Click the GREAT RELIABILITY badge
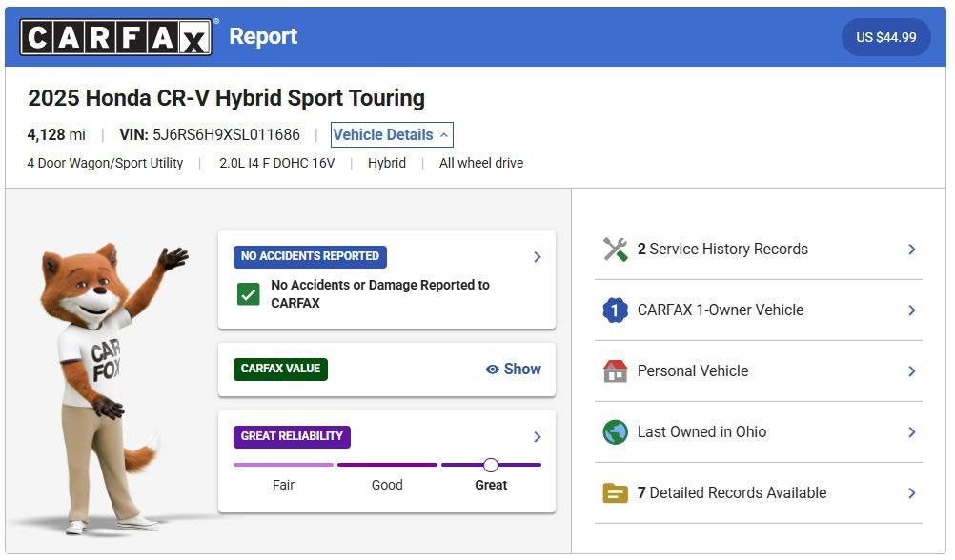The width and height of the screenshot is (955, 560). [292, 436]
